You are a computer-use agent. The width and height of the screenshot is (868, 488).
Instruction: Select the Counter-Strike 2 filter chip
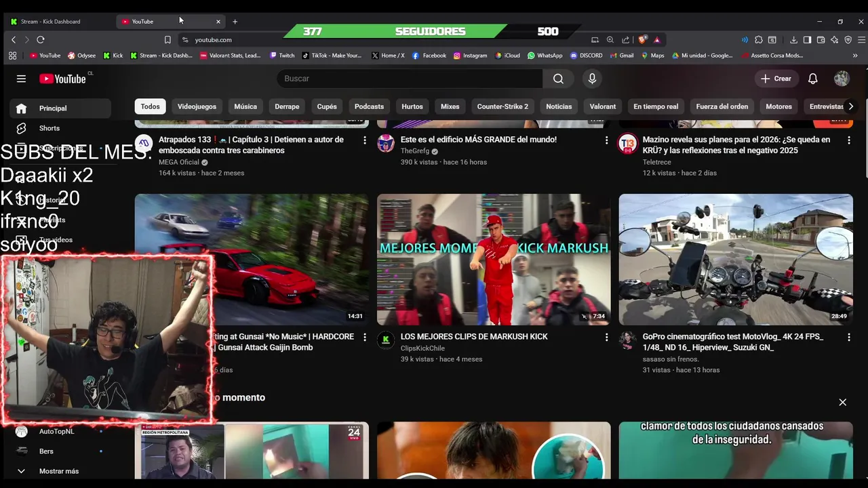(x=502, y=106)
